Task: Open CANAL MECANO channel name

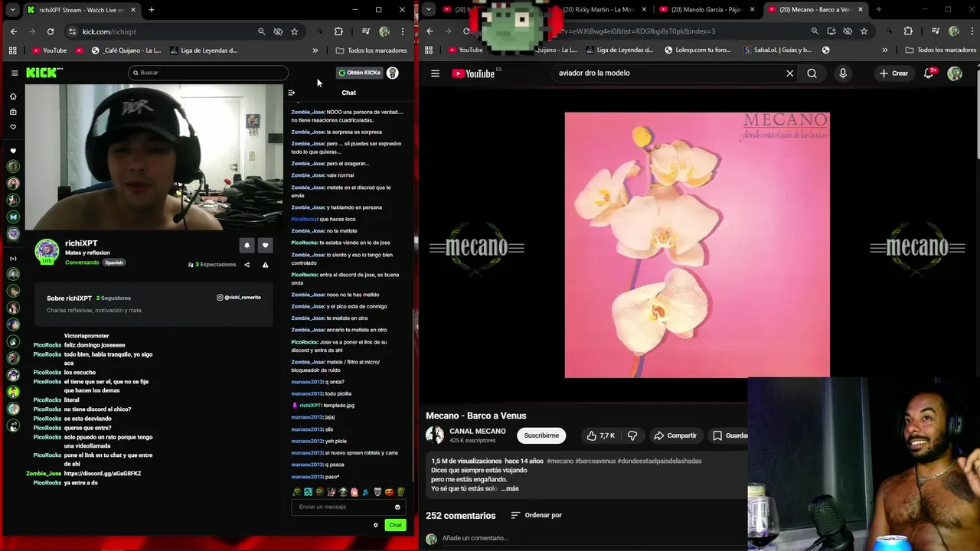Action: click(478, 432)
